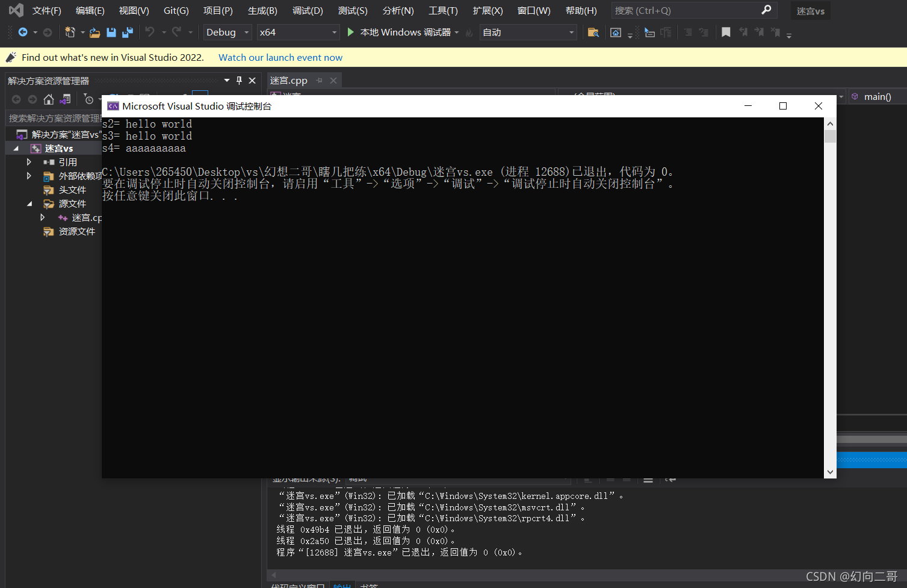Expand the 外部依赖项 node

click(29, 176)
